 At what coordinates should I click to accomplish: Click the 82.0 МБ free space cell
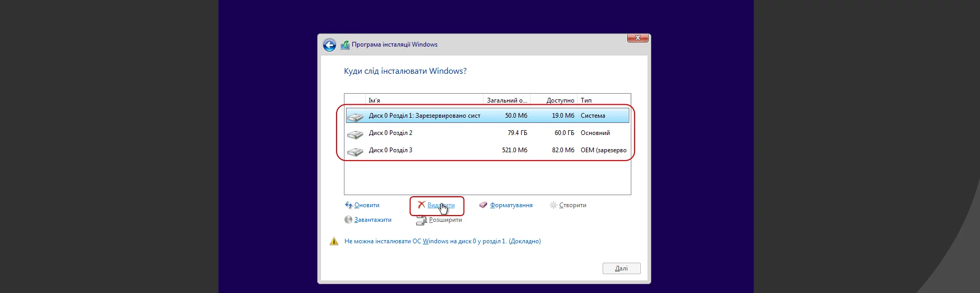(563, 150)
